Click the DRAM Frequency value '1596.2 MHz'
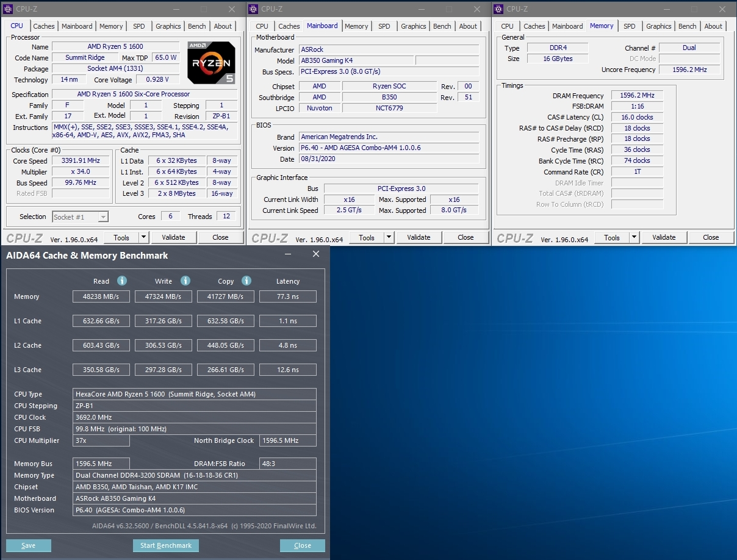Image resolution: width=737 pixels, height=560 pixels. click(x=637, y=95)
